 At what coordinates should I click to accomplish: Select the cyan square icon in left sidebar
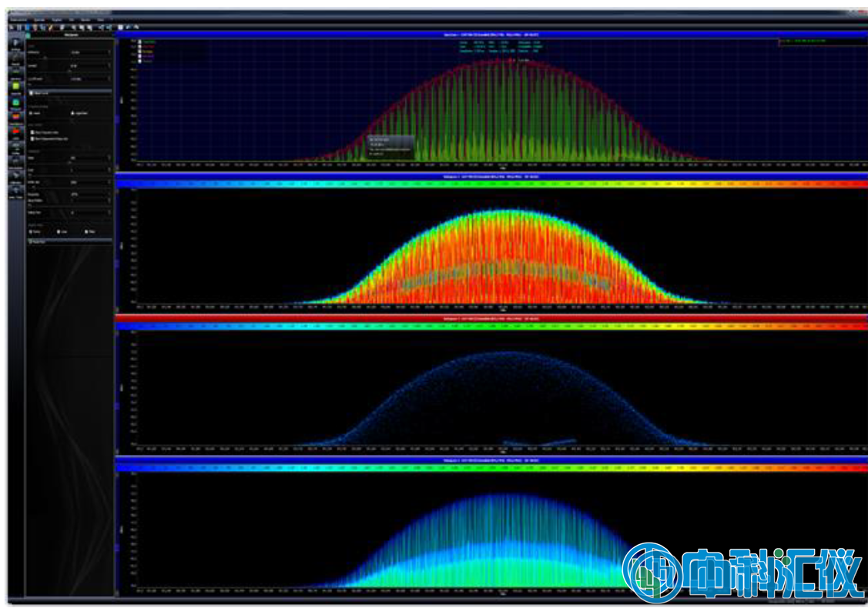[x=16, y=102]
